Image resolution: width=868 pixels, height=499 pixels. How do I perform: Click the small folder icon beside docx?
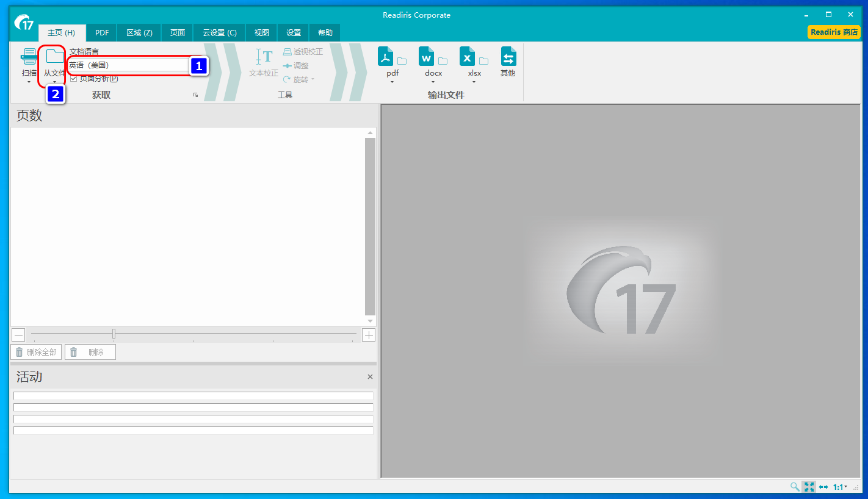click(x=443, y=61)
